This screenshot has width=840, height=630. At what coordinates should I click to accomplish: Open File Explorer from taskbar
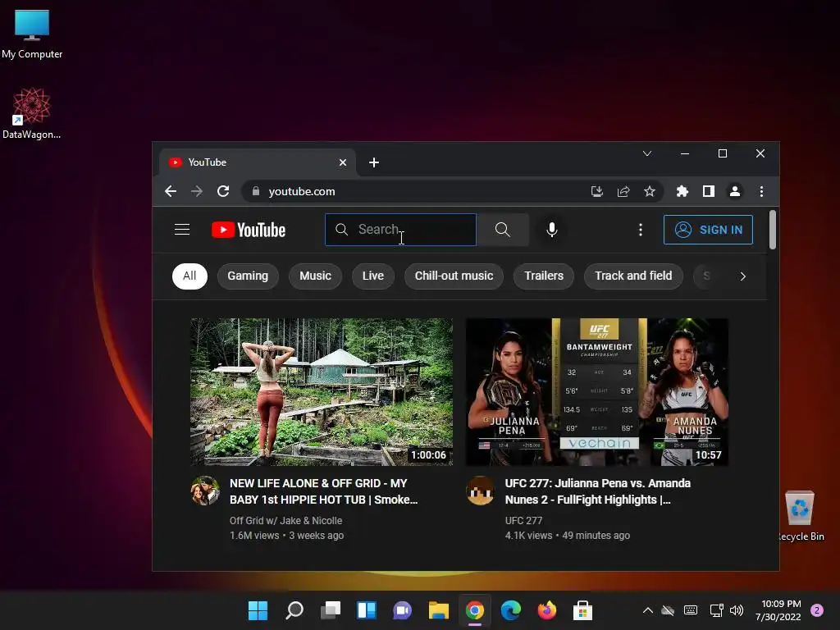438,610
